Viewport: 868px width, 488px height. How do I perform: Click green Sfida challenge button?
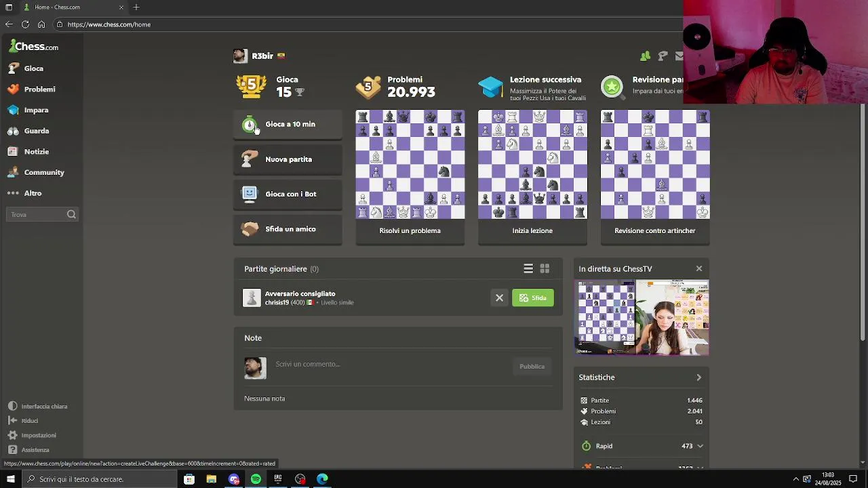pyautogui.click(x=533, y=298)
